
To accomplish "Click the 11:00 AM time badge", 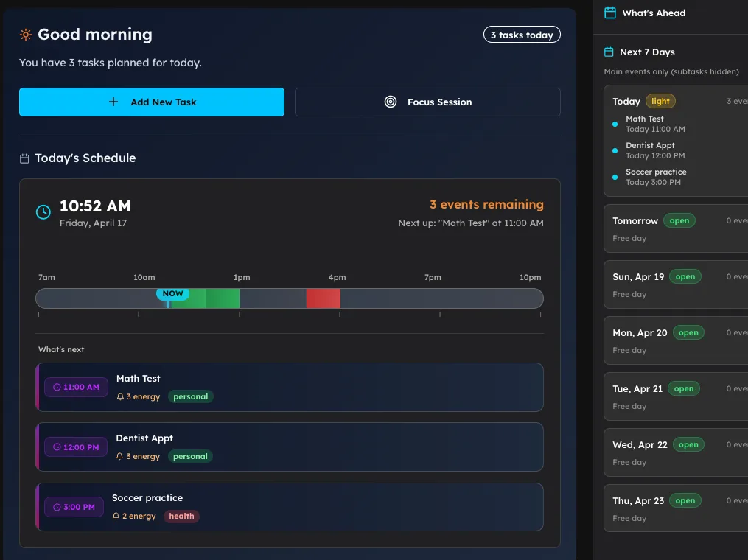I will (x=77, y=388).
